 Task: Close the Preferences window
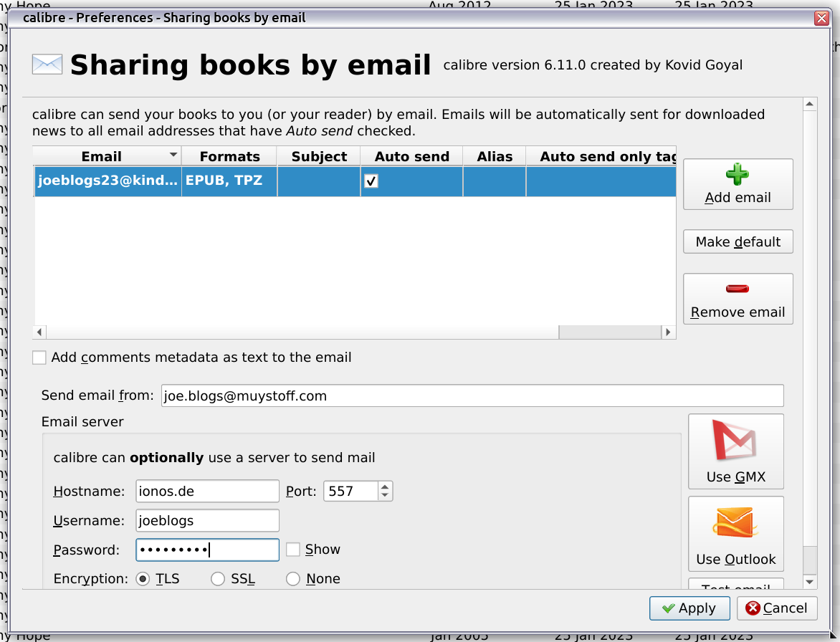point(821,18)
